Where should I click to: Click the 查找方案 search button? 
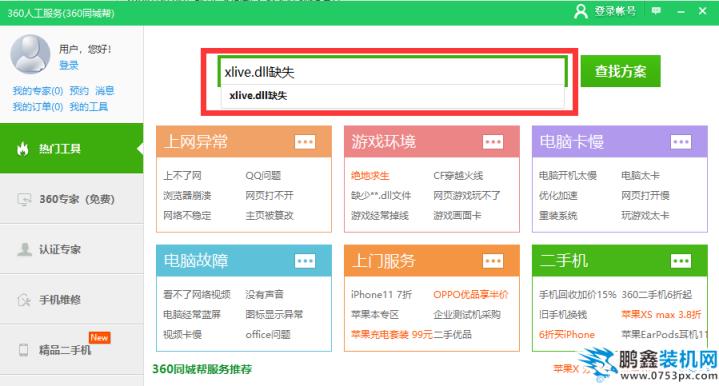pyautogui.click(x=620, y=71)
